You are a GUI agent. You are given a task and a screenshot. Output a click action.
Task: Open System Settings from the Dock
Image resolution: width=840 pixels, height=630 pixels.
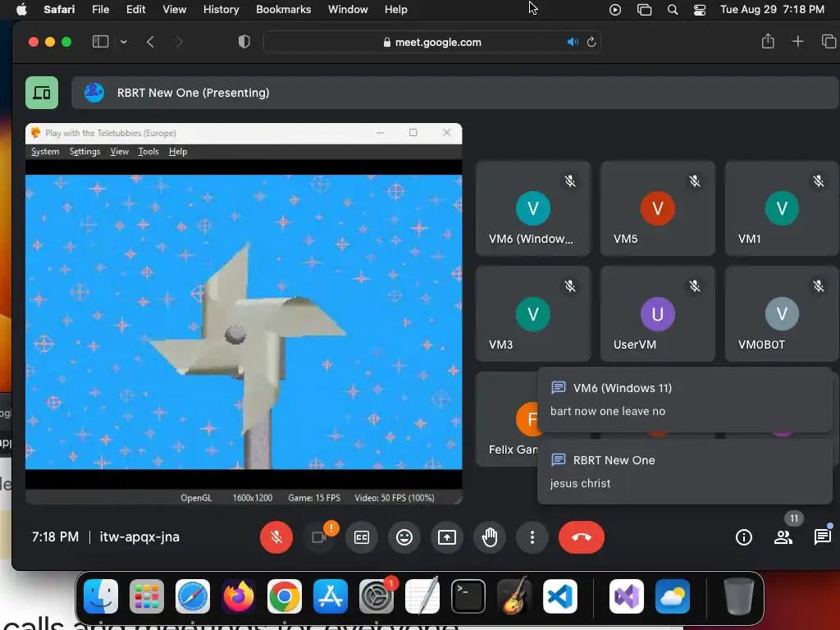tap(376, 596)
